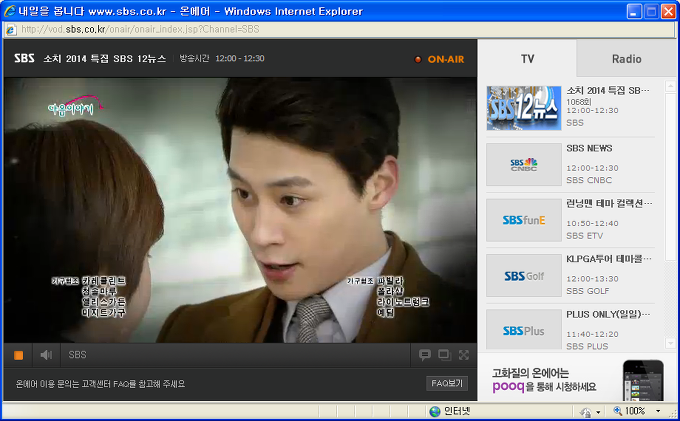Select the SBS funE channel logo

tap(523, 220)
